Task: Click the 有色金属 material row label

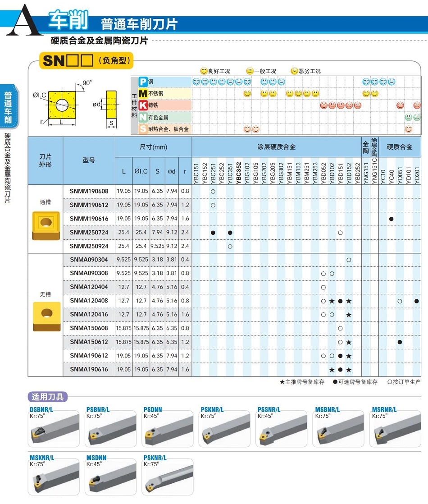Action: point(158,117)
